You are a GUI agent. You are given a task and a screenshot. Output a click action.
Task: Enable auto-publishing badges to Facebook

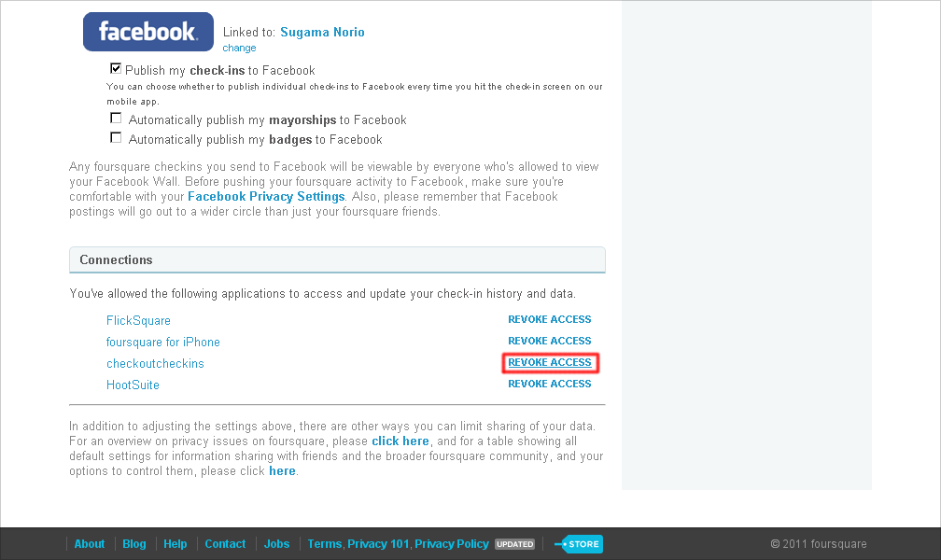[116, 138]
